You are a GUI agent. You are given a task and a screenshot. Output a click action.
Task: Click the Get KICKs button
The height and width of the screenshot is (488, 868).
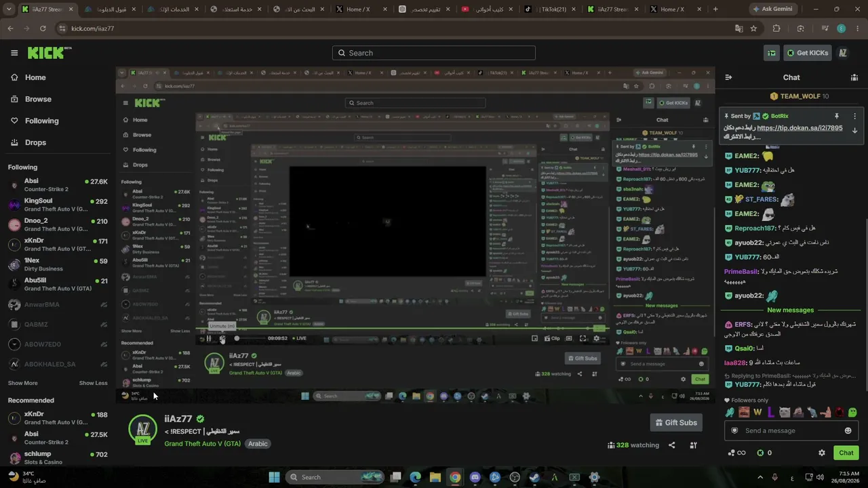[x=808, y=53]
